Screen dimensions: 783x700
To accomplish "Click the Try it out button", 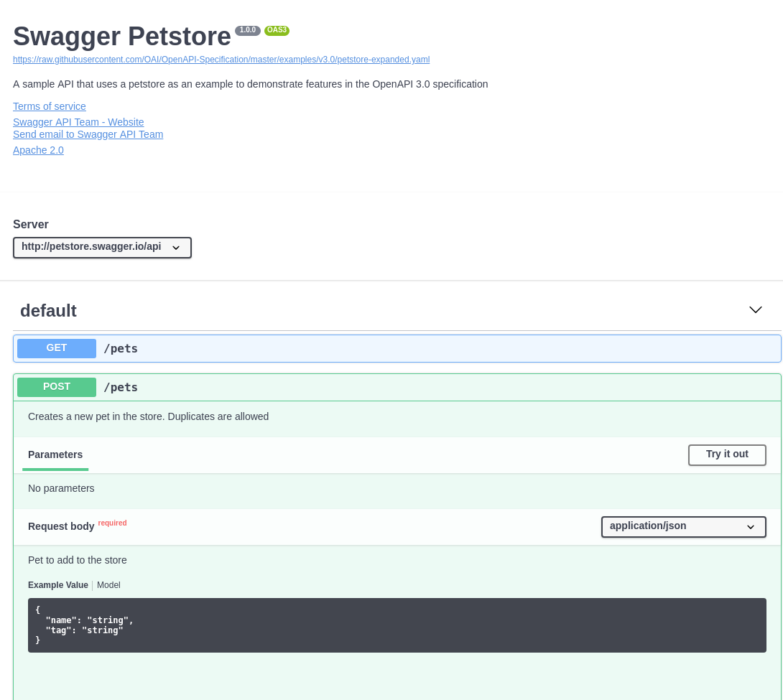I will [727, 454].
